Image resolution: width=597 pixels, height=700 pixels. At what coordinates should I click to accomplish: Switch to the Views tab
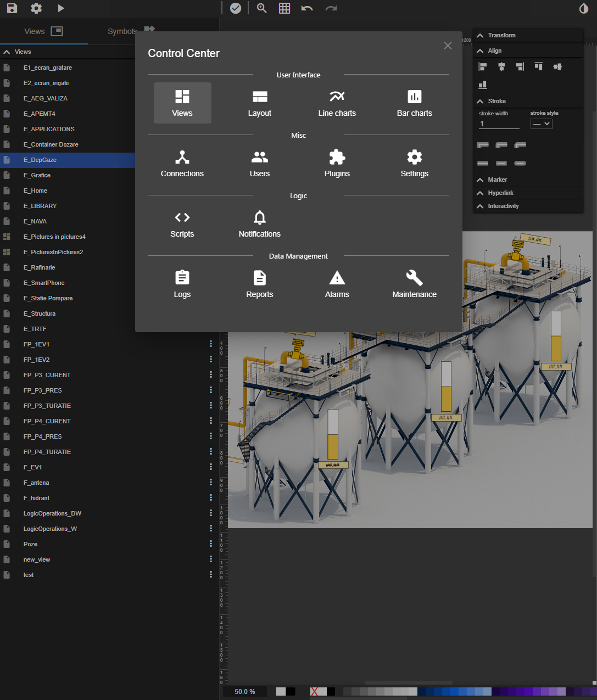coord(34,31)
